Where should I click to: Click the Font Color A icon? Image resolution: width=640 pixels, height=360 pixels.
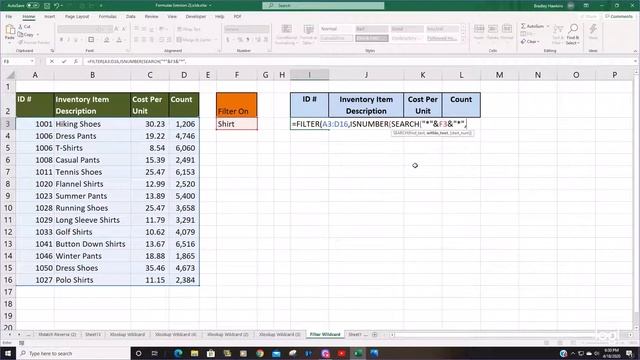click(x=119, y=40)
